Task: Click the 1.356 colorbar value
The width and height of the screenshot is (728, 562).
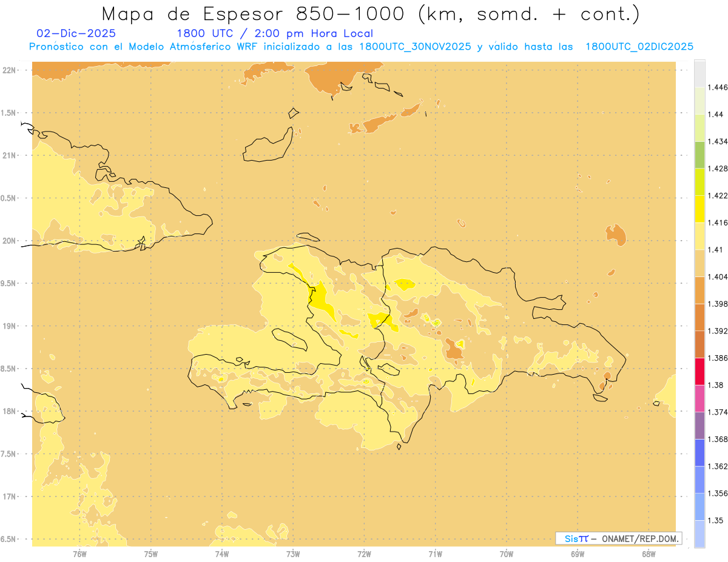Action: pyautogui.click(x=718, y=493)
